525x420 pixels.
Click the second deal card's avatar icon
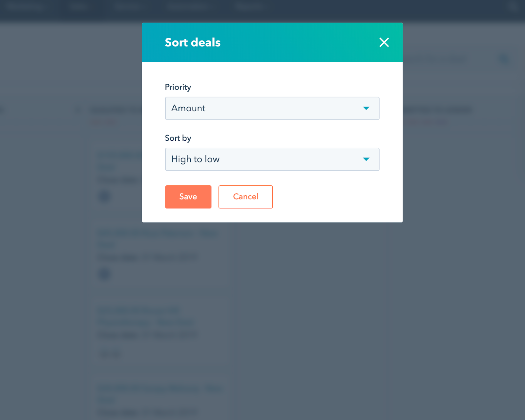[105, 274]
